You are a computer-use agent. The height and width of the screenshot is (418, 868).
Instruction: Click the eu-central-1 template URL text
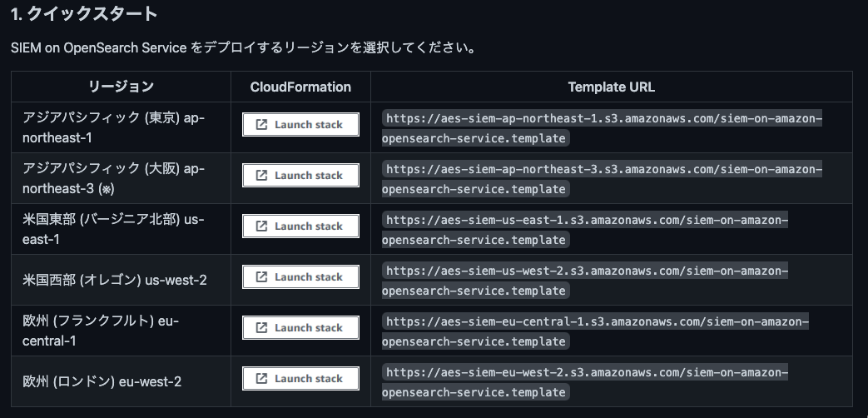pos(595,331)
